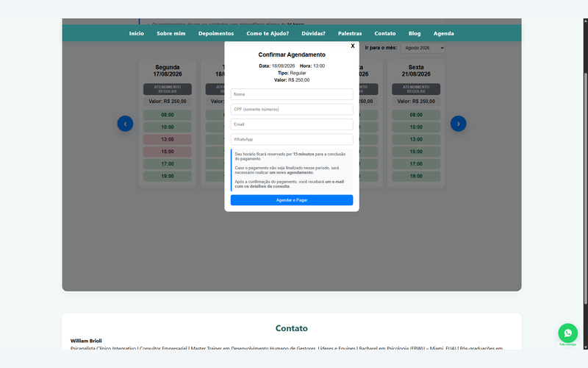Click the previous week arrow button
Screen dimensions: 588x368
coord(125,124)
